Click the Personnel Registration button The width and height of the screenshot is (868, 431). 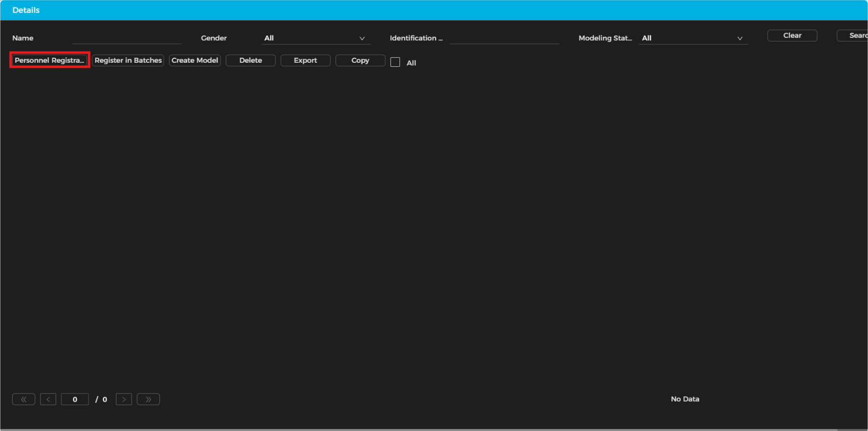click(x=50, y=60)
